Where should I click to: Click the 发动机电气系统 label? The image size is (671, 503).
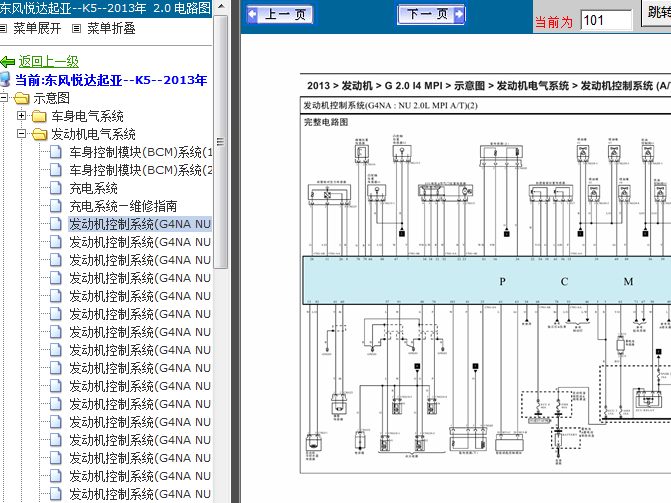pos(93,134)
